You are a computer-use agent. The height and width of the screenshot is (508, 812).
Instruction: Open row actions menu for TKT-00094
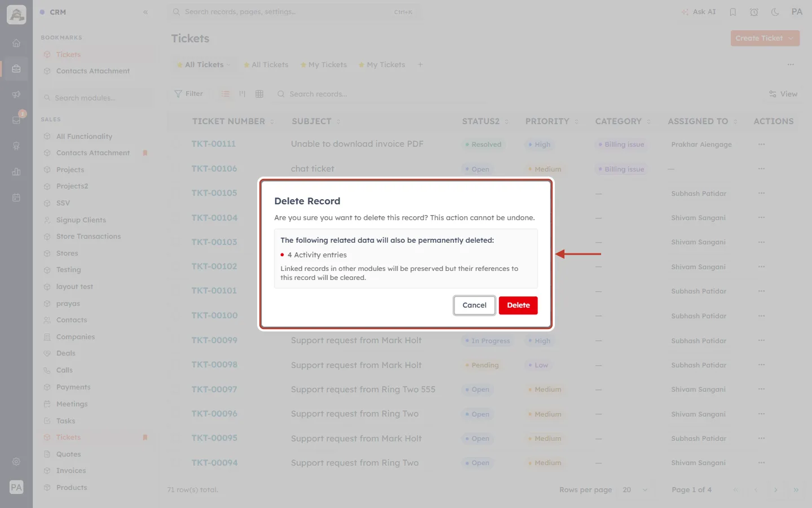[762, 463]
